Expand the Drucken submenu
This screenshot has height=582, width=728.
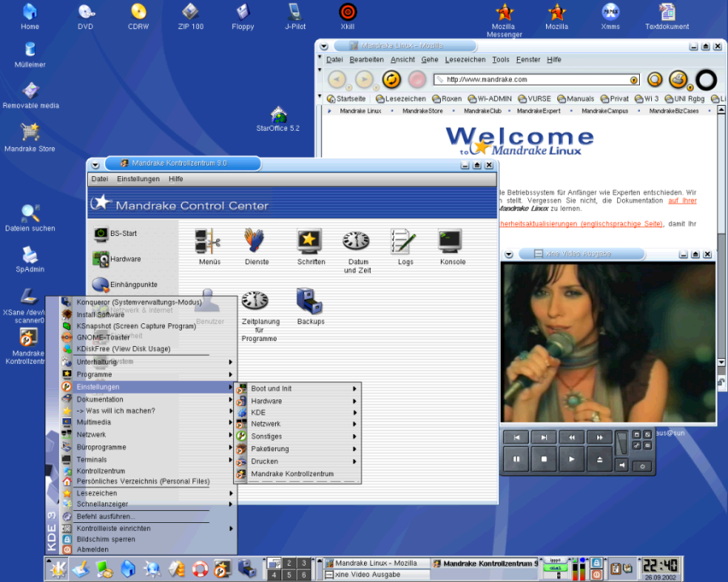[x=297, y=462]
